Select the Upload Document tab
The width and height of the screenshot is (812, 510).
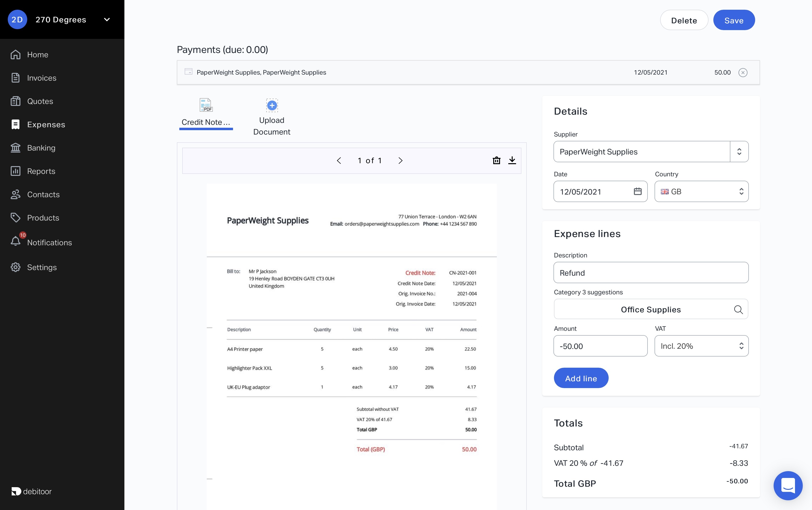click(271, 116)
